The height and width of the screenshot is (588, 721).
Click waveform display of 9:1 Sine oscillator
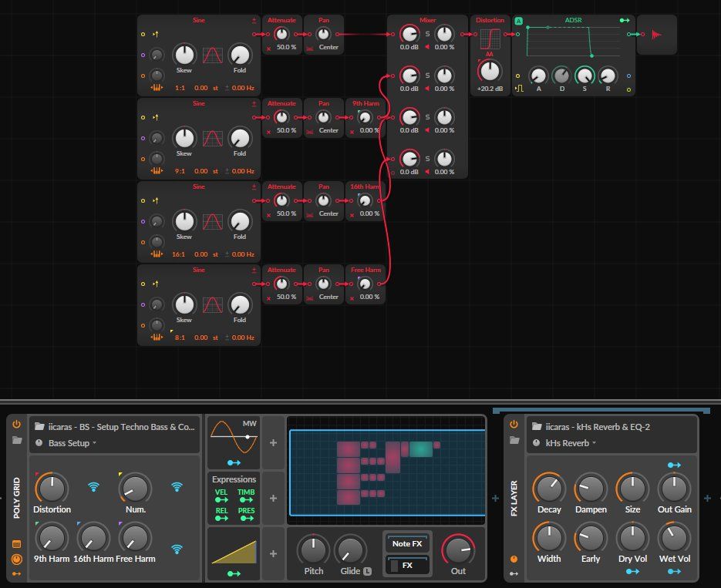pos(212,138)
